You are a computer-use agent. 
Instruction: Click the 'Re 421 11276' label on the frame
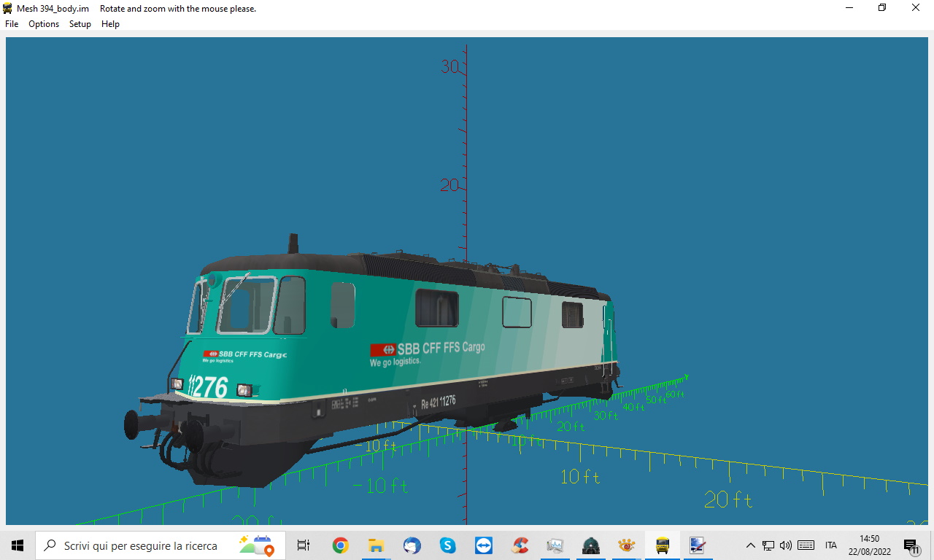pyautogui.click(x=439, y=402)
